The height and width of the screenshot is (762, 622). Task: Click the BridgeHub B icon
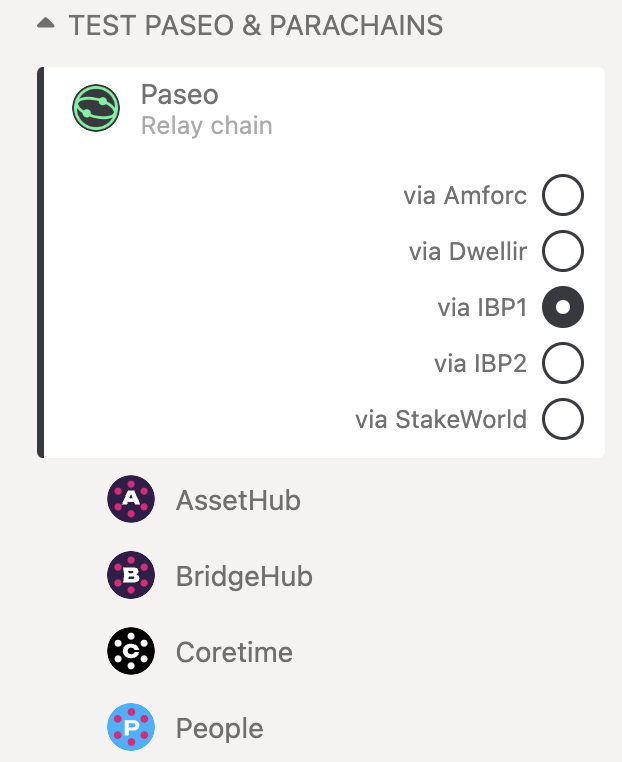click(x=131, y=575)
